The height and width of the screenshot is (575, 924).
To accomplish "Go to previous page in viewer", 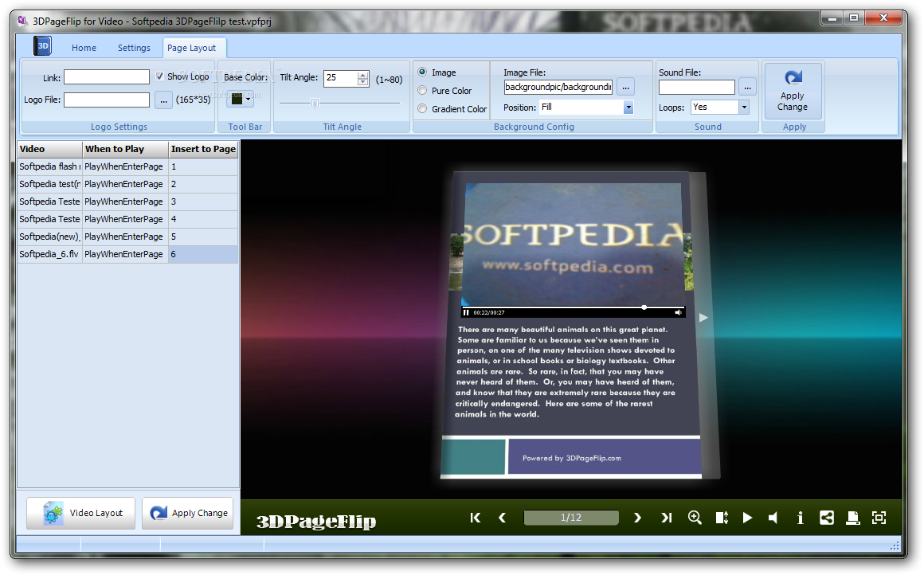I will 502,518.
